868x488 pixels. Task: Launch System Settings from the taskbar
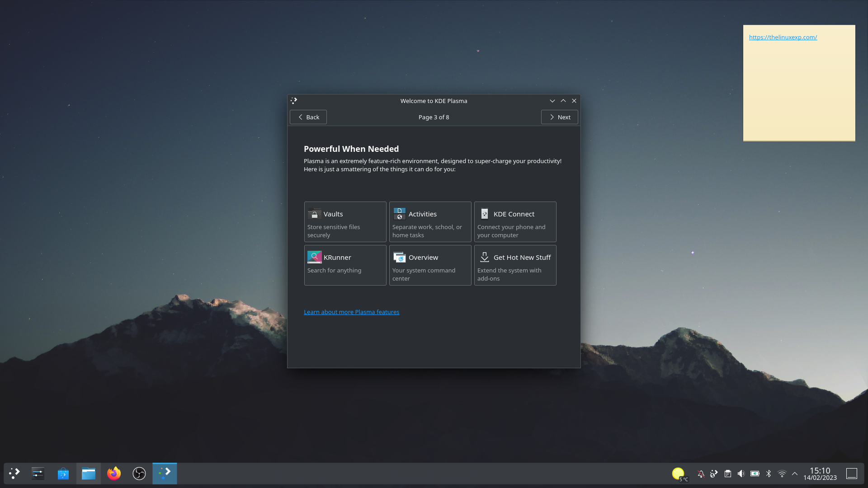(38, 474)
